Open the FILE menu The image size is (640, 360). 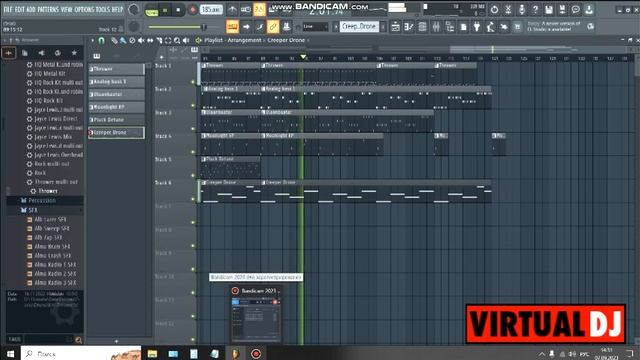pyautogui.click(x=8, y=9)
